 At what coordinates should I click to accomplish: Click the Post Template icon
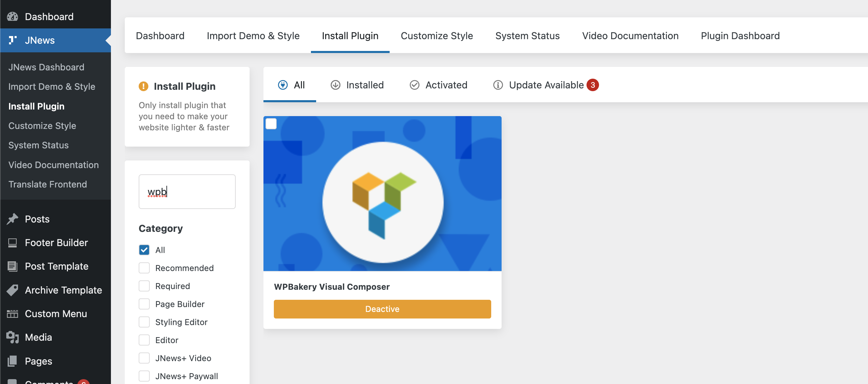coord(12,266)
